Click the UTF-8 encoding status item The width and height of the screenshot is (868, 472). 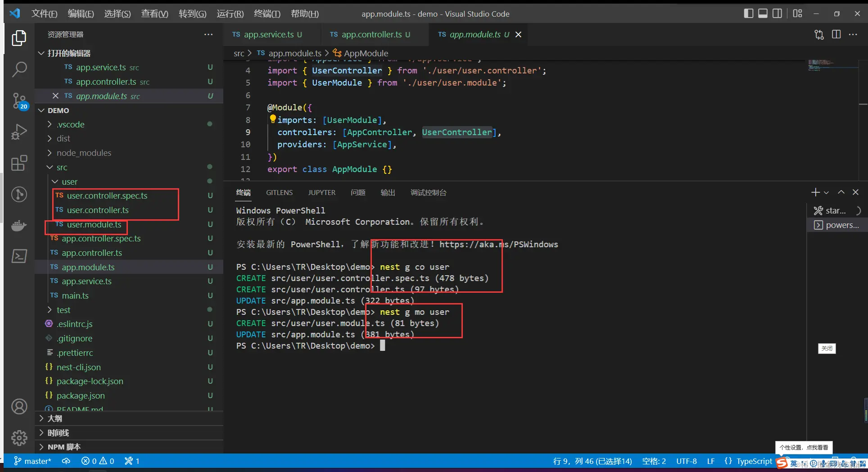pyautogui.click(x=687, y=461)
